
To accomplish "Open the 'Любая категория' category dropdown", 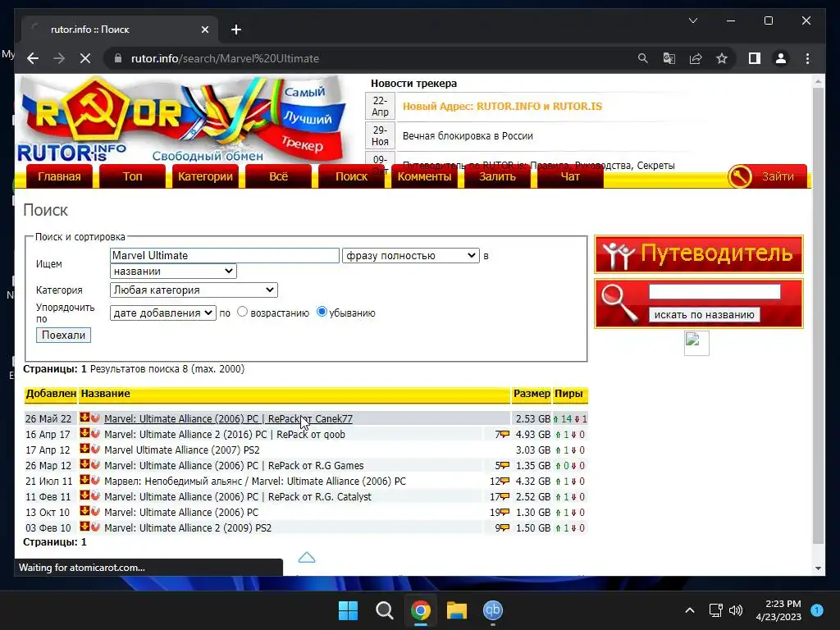I will click(194, 290).
